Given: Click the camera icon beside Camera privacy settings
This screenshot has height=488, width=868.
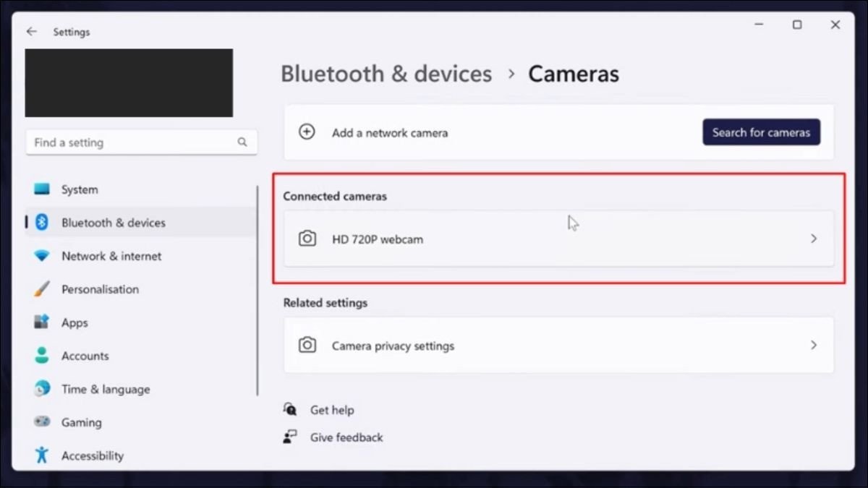Looking at the screenshot, I should coord(307,345).
